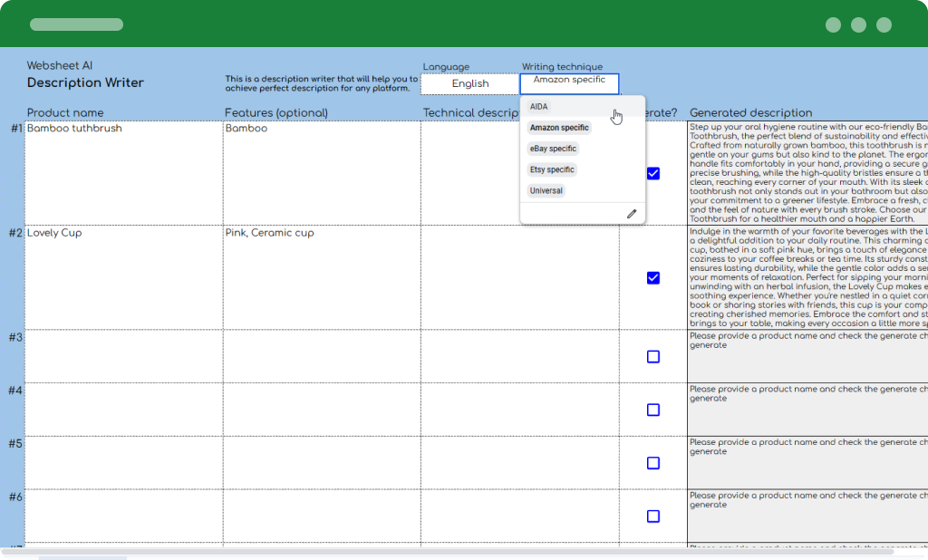Open the Language dropdown showing English
Viewport: 928px width, 560px height.
[469, 84]
